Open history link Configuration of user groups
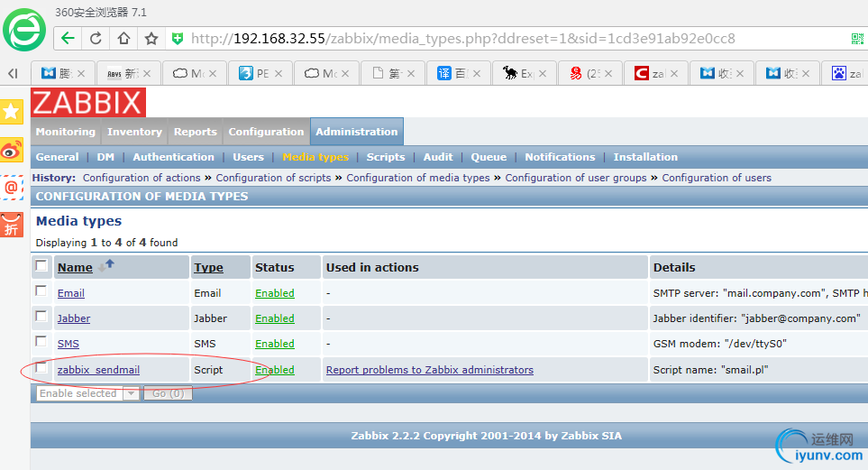 [x=576, y=178]
